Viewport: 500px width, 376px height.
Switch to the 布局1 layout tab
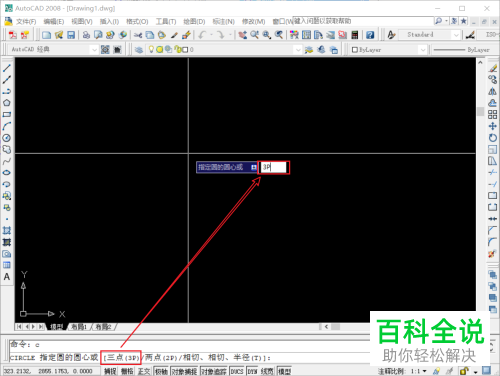[79, 327]
